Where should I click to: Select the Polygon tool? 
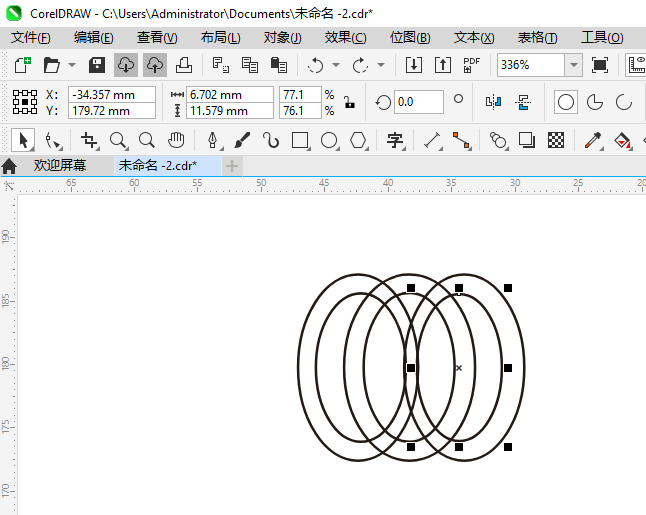point(358,140)
